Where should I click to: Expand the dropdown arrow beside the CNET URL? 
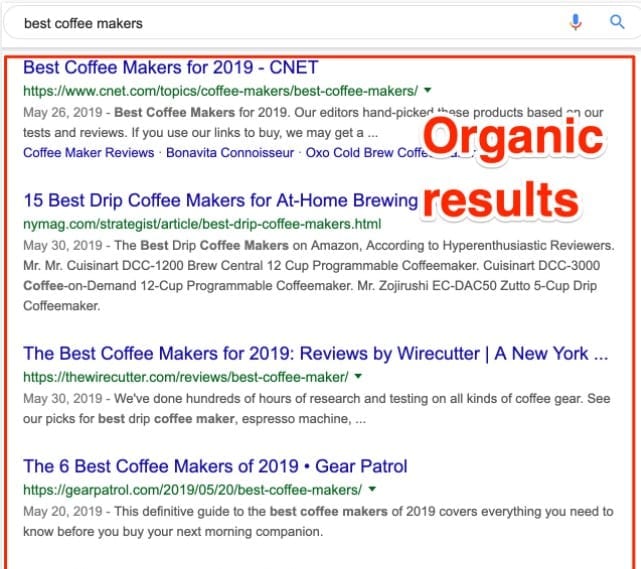(x=428, y=90)
